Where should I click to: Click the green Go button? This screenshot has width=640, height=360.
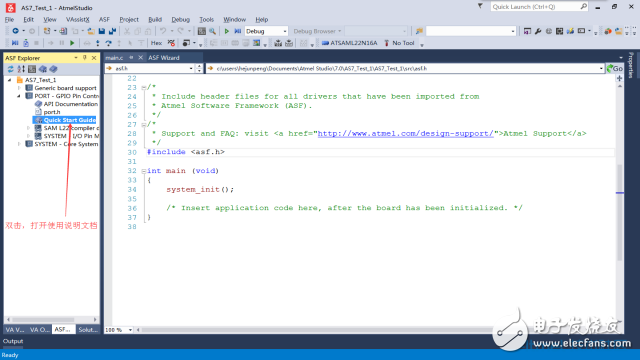click(x=615, y=69)
